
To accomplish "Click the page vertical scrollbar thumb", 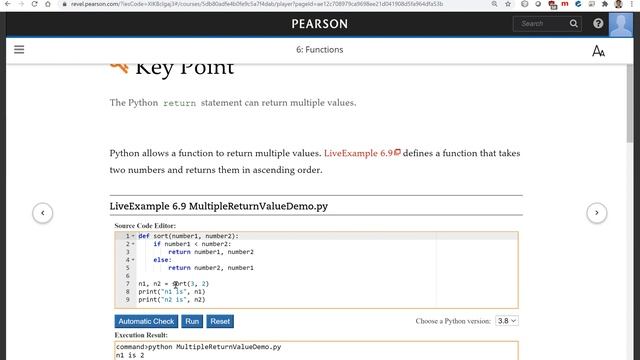I will 630,102.
